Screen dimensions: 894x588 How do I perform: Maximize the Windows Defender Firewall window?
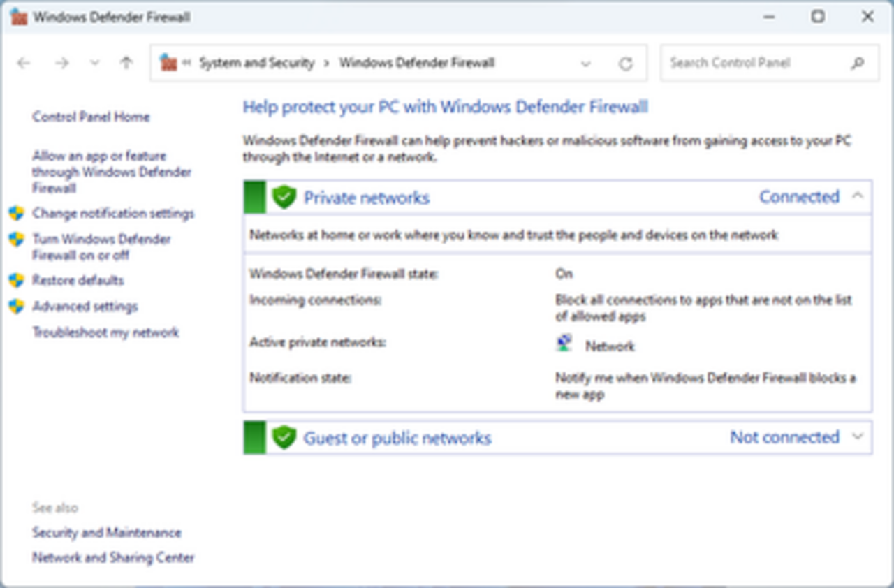pos(818,17)
